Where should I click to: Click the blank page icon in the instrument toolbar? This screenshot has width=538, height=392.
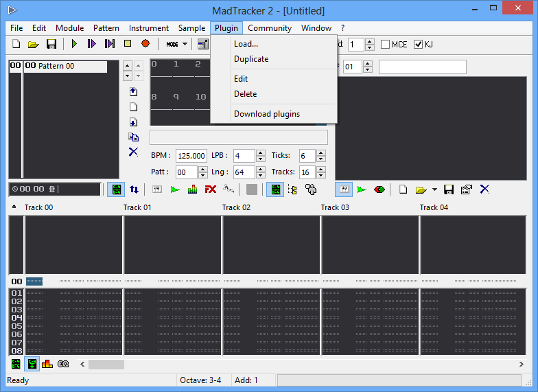(403, 189)
